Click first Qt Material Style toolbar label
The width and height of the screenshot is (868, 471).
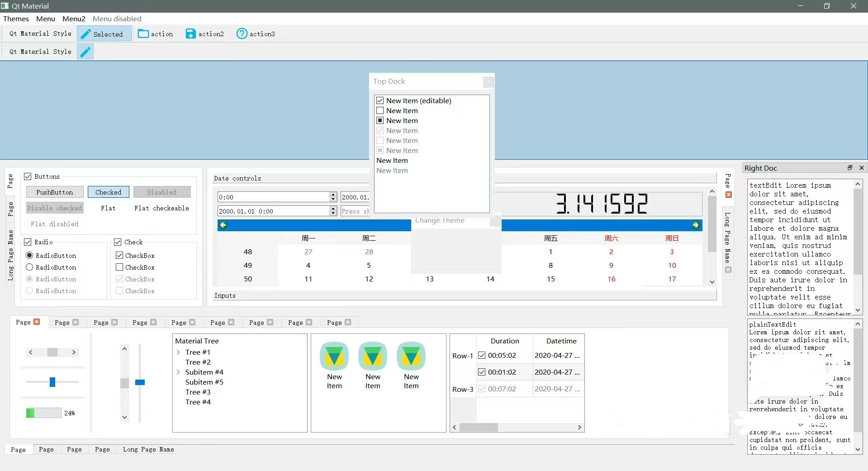click(41, 33)
